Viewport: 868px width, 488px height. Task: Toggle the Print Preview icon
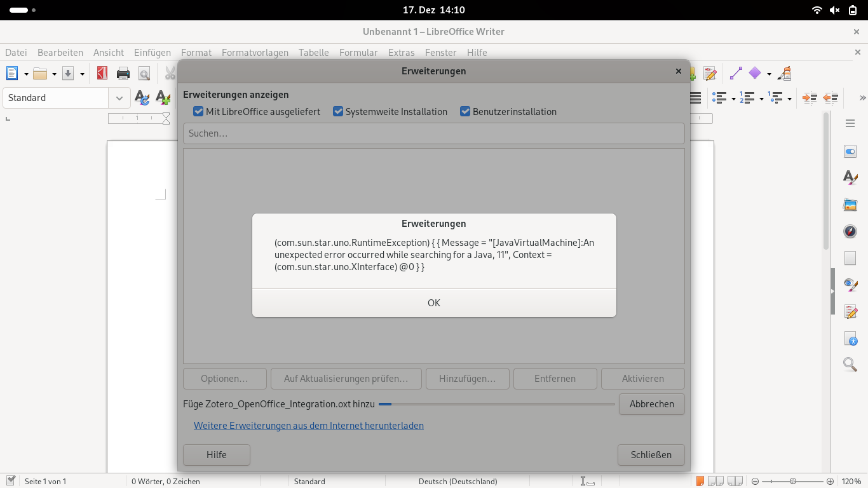144,74
